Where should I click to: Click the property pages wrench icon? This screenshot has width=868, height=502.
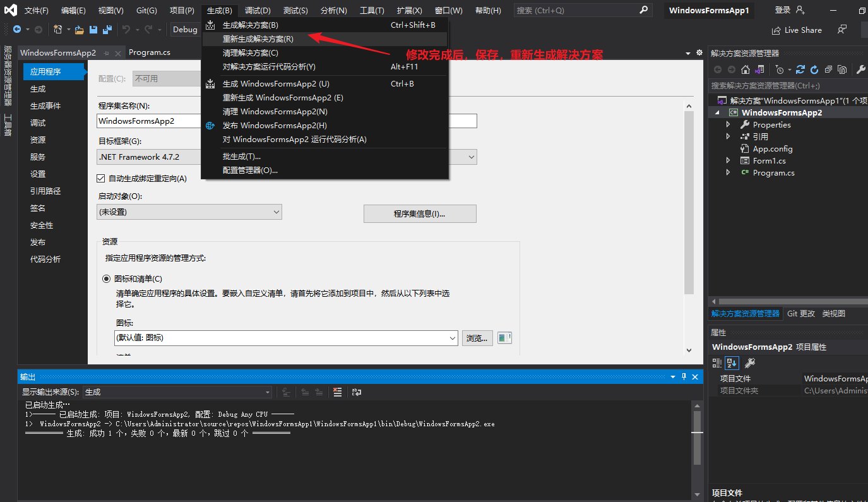pos(749,362)
